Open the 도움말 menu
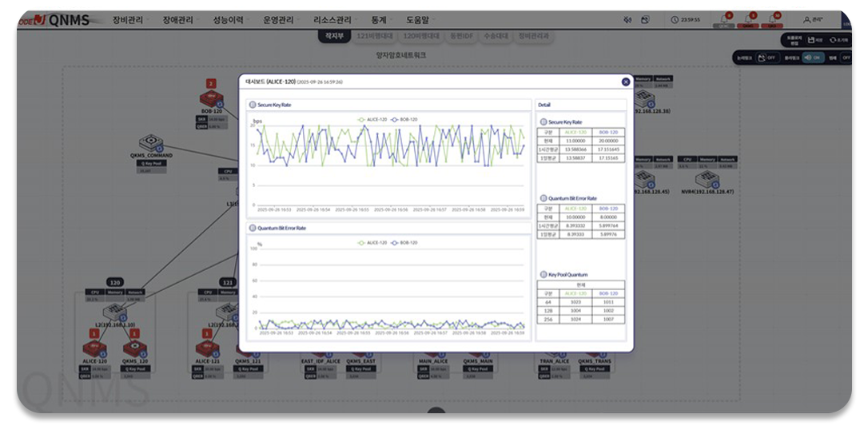The height and width of the screenshot is (438, 868). pyautogui.click(x=418, y=20)
